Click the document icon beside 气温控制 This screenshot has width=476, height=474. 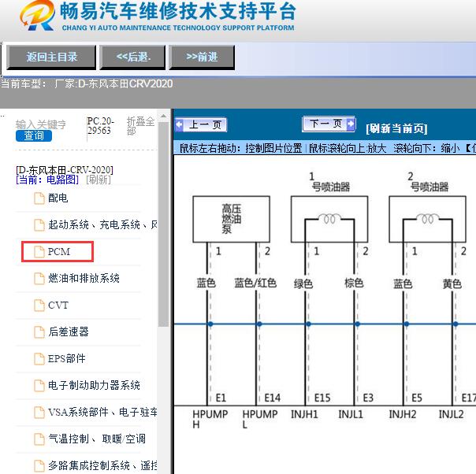pos(39,439)
